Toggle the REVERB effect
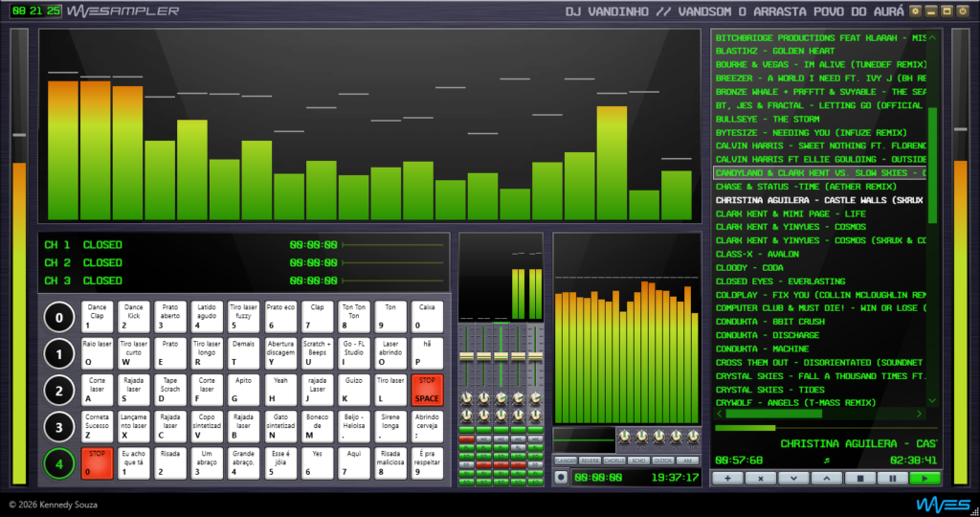The image size is (980, 517). point(590,461)
